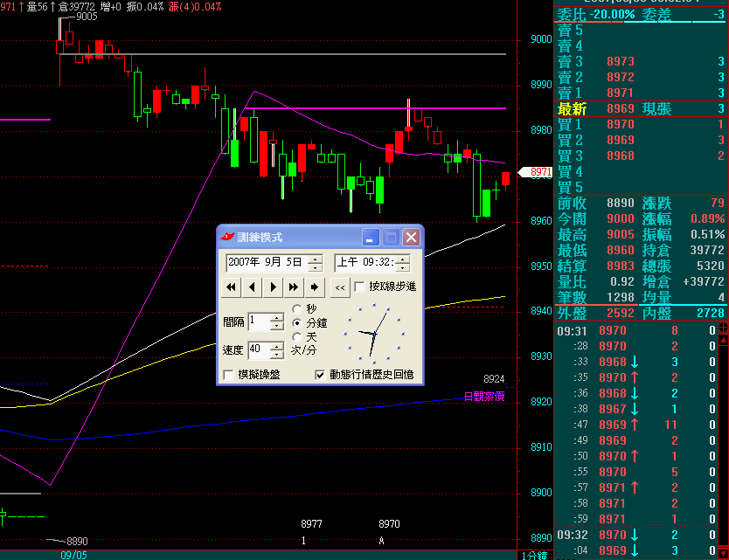The height and width of the screenshot is (560, 729).
Task: Increase 間隔 value with up arrow
Action: 277,317
